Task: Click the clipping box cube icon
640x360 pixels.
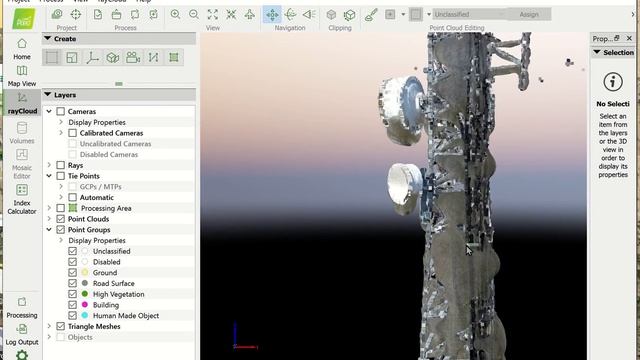Action: [331, 14]
